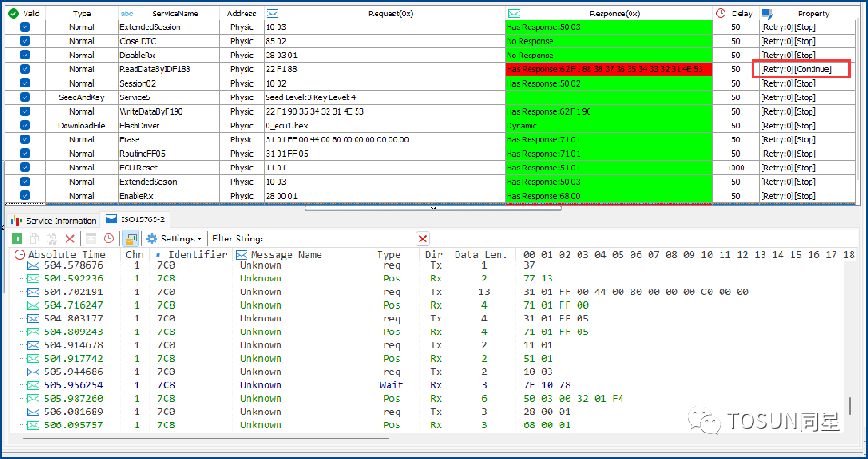This screenshot has width=868, height=459.
Task: Click the ISO15765-2 tab envelope icon
Action: tap(111, 219)
